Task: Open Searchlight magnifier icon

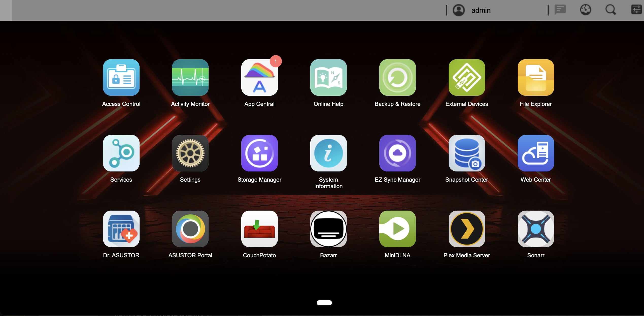Action: 611,10
